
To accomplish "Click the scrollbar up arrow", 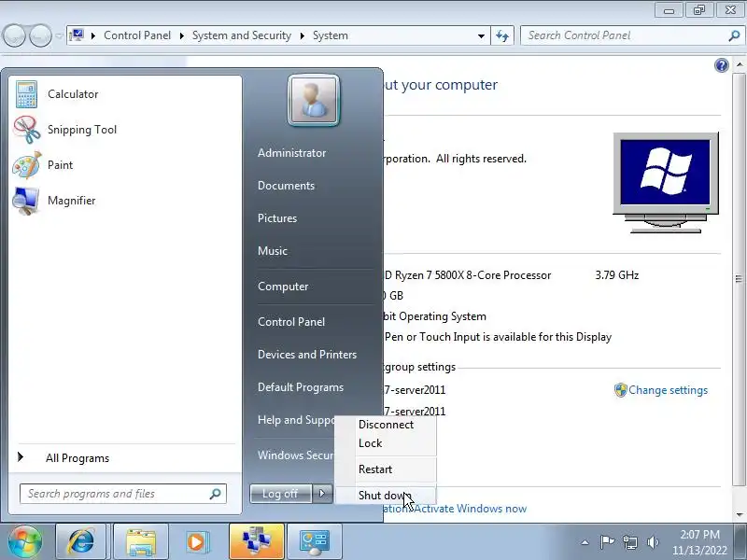I will [739, 64].
